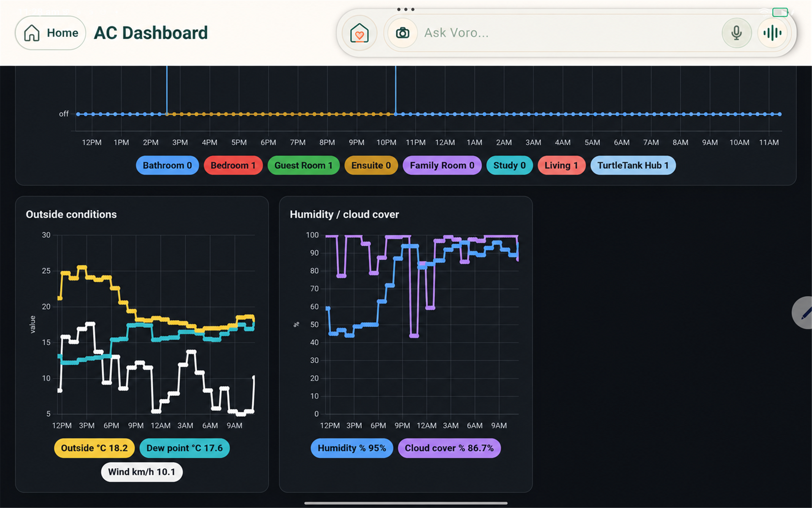This screenshot has width=812, height=508.
Task: Open the home heart icon in Voro bar
Action: [359, 33]
